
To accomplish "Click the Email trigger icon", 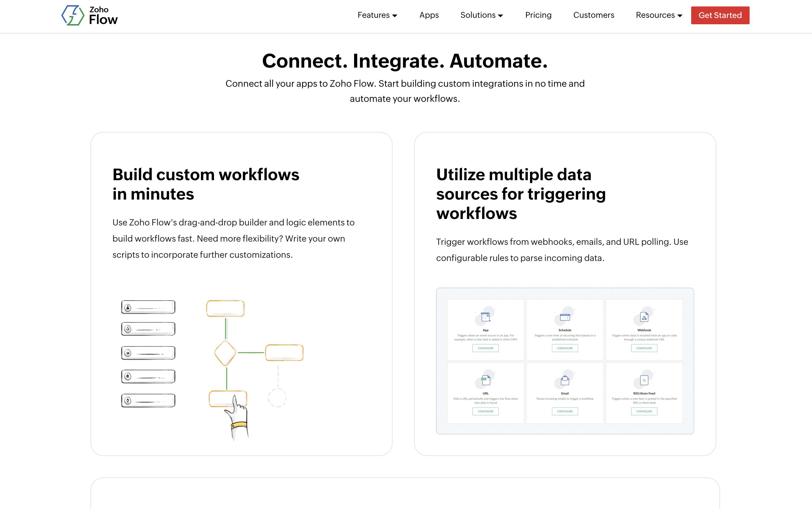I will point(565,380).
